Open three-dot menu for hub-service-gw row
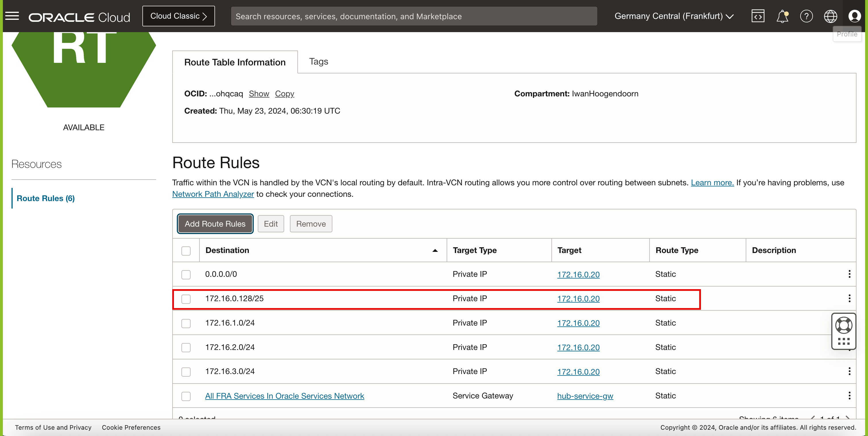The width and height of the screenshot is (868, 436). pos(849,396)
